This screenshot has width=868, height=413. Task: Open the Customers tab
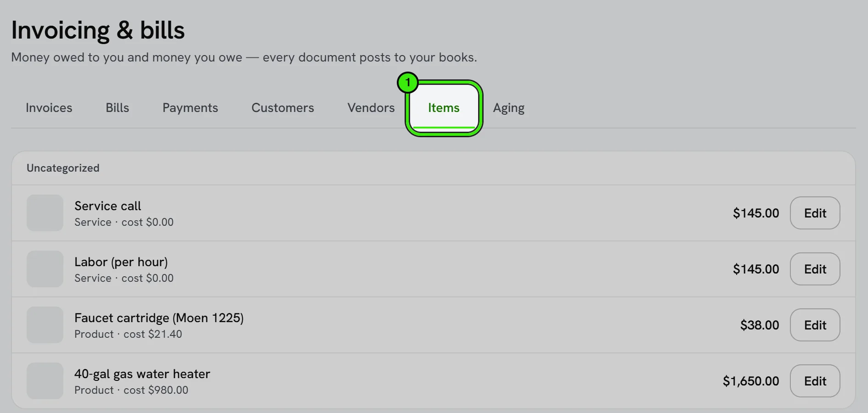coord(282,108)
